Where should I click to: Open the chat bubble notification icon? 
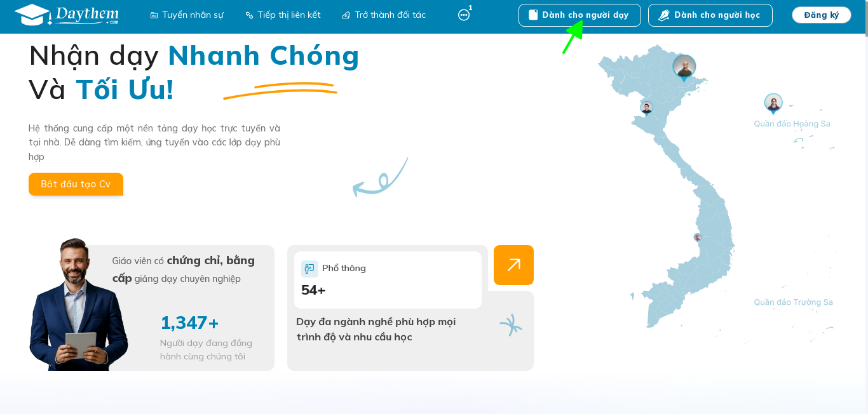tap(464, 15)
